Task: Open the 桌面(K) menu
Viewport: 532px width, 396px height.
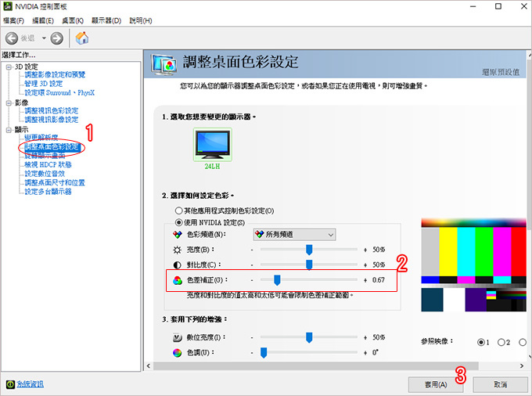Action: (73, 20)
